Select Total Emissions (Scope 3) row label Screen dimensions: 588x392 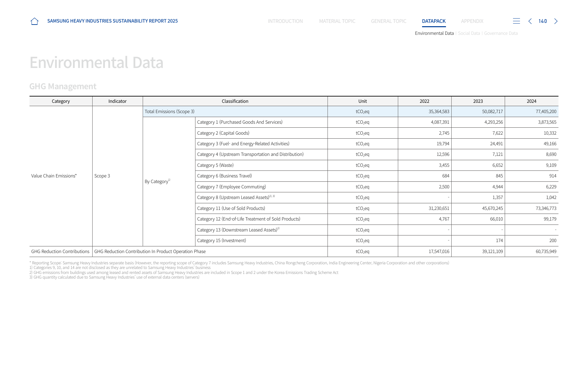coord(170,111)
